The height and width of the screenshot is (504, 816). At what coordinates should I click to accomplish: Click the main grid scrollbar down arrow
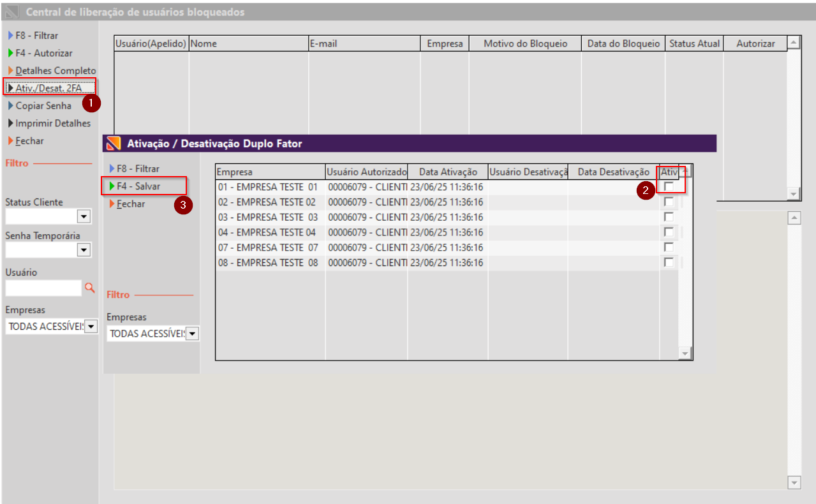[x=794, y=193]
